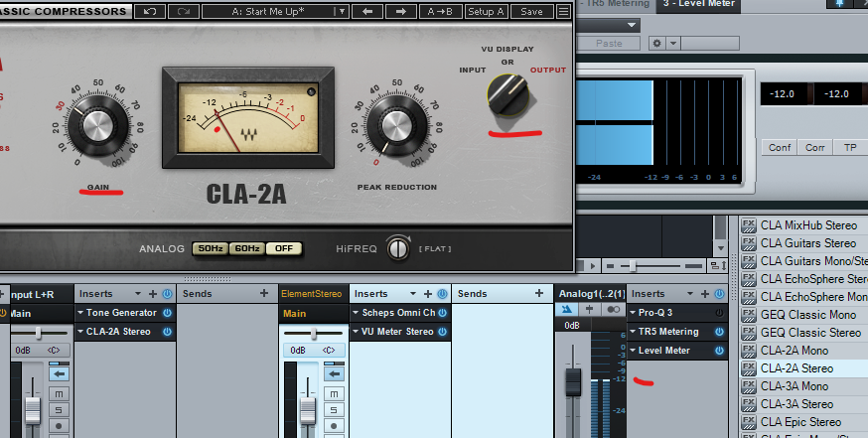Open the plugin hamburger menu icon
The width and height of the screenshot is (868, 438).
point(563,12)
